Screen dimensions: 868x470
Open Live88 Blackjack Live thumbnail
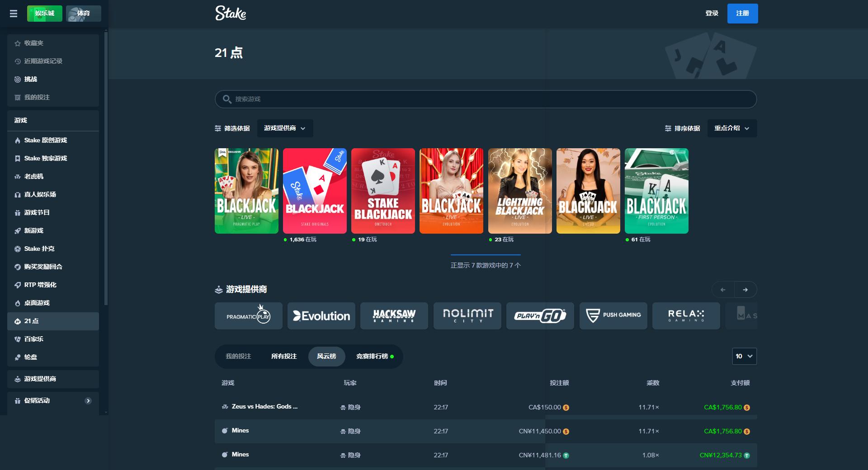pos(588,191)
